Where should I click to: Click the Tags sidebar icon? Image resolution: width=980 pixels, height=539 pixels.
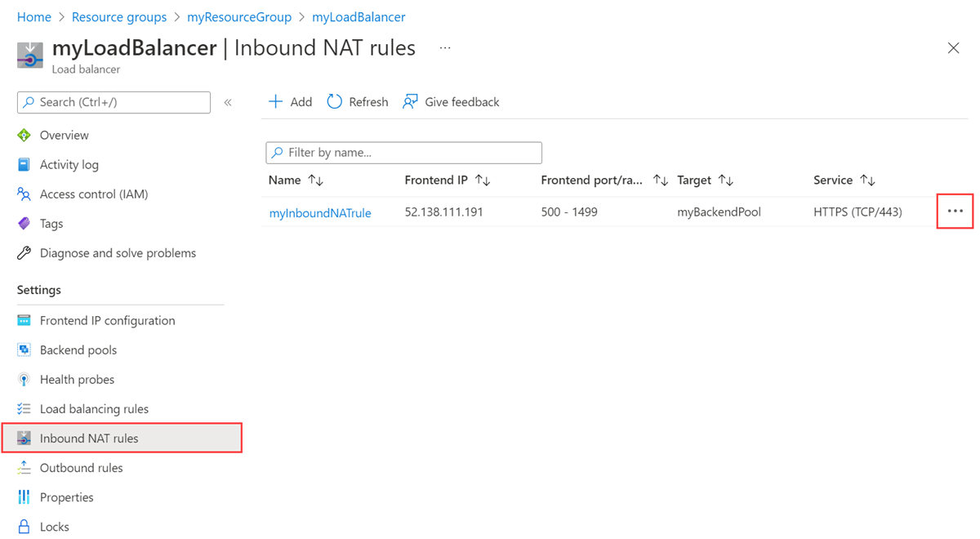point(24,224)
